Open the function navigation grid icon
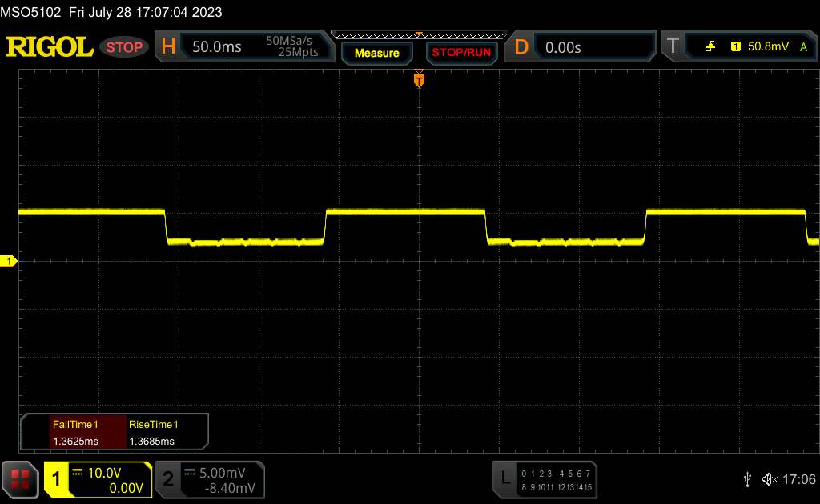Viewport: 820px width, 504px height. coord(21,478)
